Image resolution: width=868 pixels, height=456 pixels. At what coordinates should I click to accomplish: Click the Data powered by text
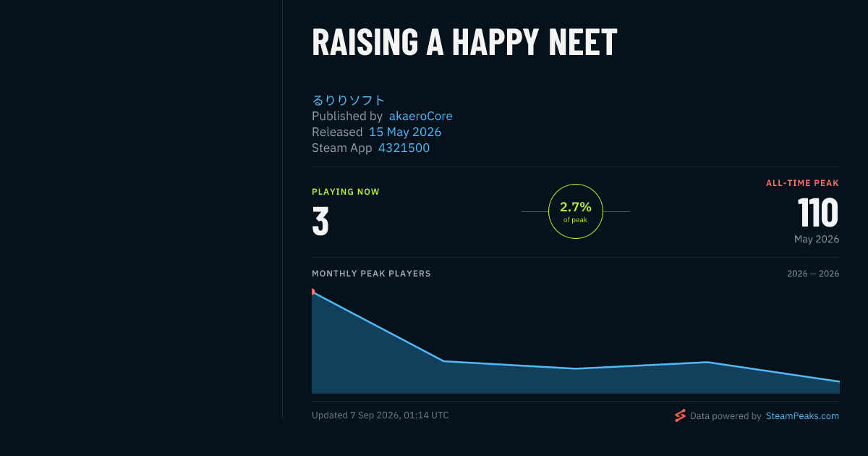coord(726,416)
